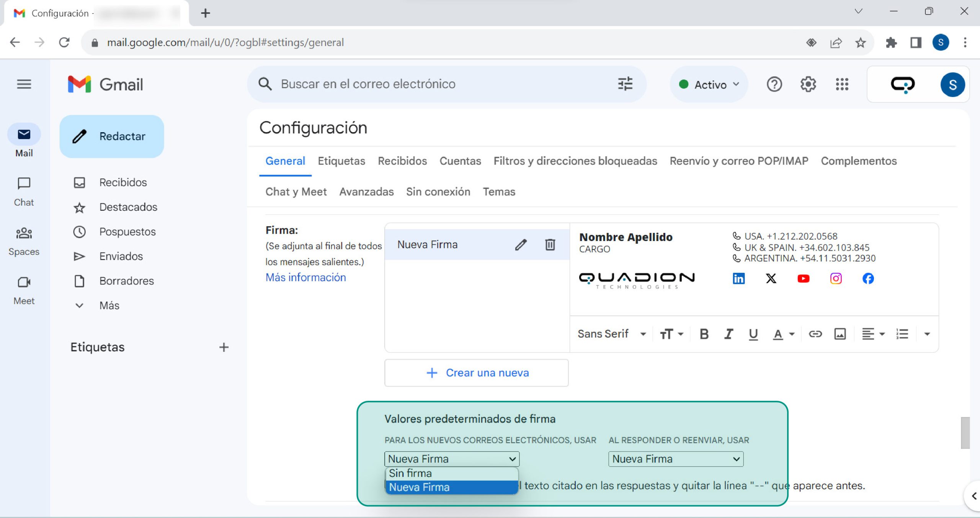
Task: Click in the email search field
Action: [x=440, y=84]
